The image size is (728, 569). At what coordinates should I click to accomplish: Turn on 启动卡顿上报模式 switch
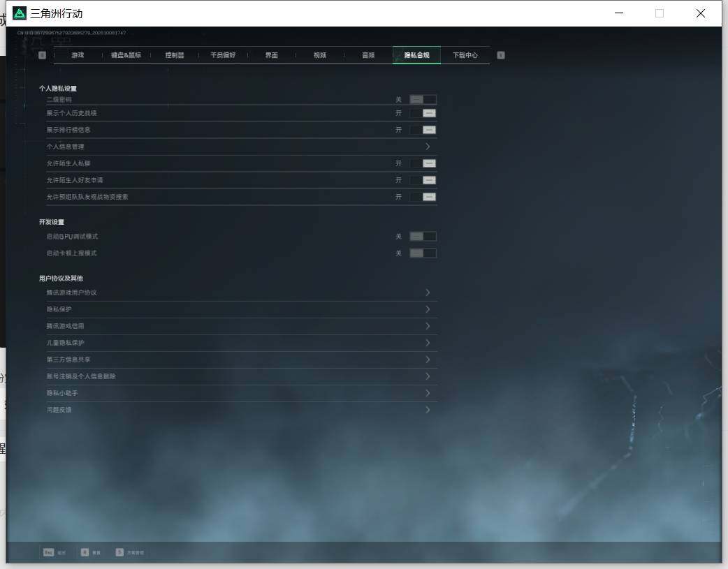(x=423, y=253)
